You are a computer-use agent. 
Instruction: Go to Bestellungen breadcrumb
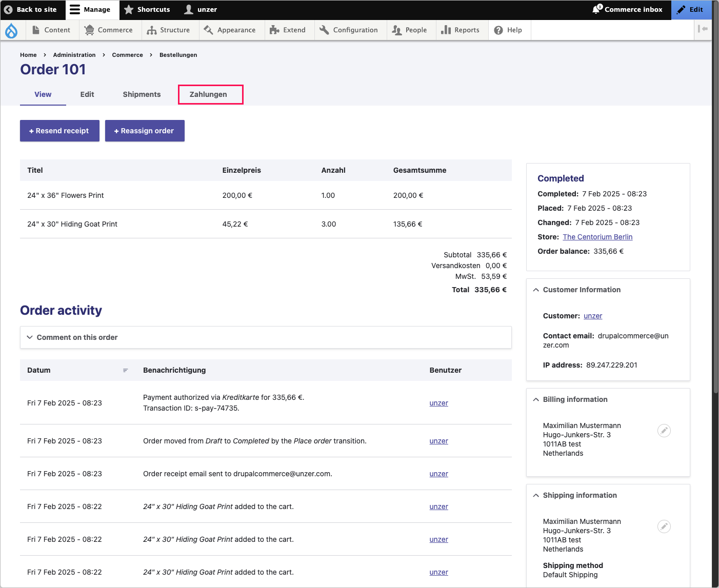coord(178,55)
